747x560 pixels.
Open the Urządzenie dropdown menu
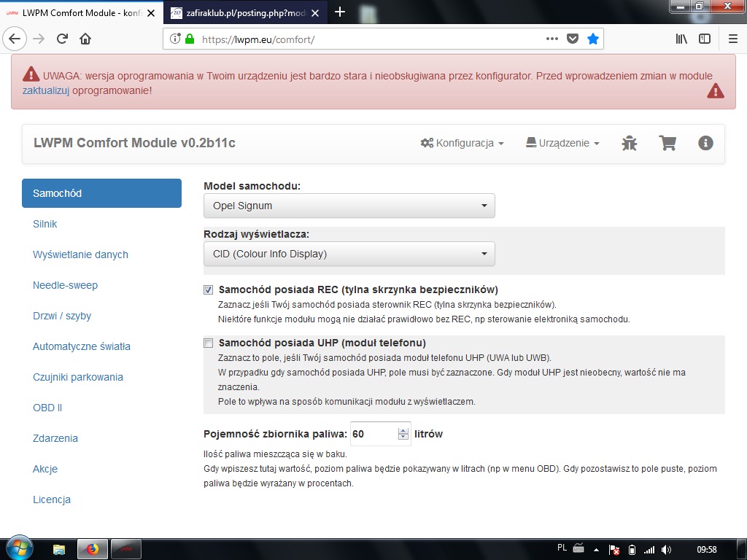[562, 144]
